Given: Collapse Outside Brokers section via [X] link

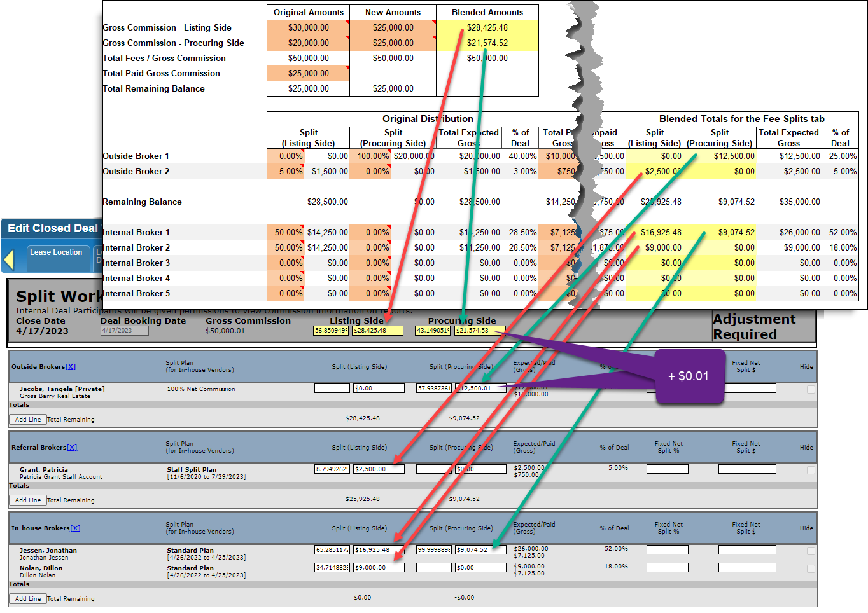Looking at the screenshot, I should click(71, 367).
